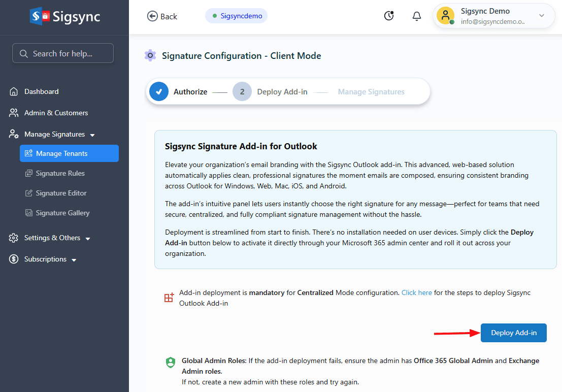This screenshot has height=392, width=562.
Task: Expand Settings & Others arrow
Action: [x=88, y=239]
